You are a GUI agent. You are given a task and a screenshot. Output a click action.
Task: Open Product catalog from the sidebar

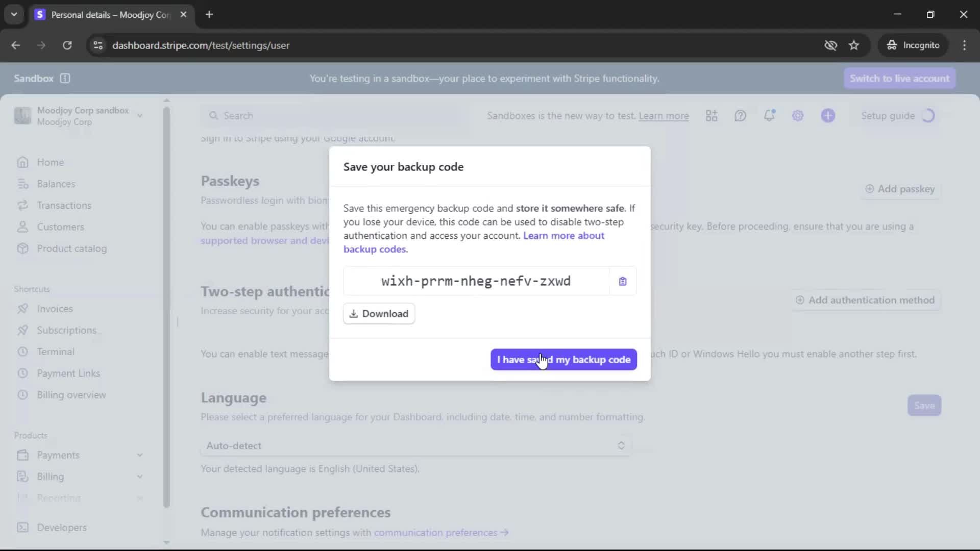pos(71,248)
